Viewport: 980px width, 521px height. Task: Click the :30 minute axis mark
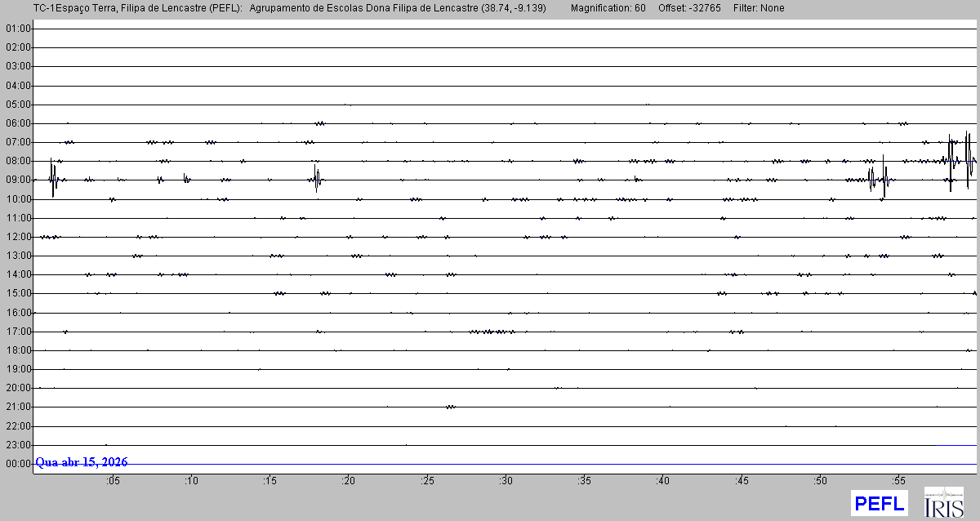coord(506,480)
